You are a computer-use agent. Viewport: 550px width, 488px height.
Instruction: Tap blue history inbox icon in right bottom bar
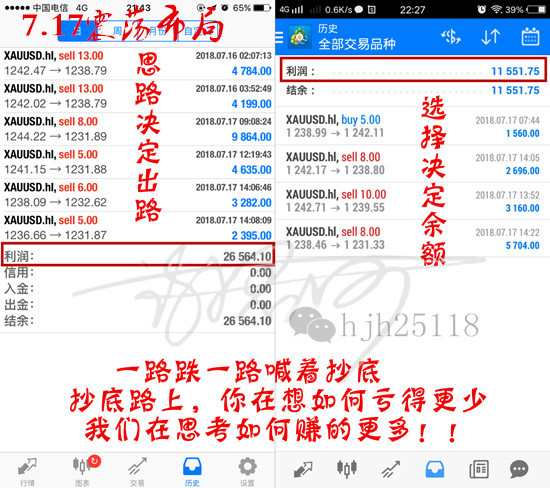(435, 469)
